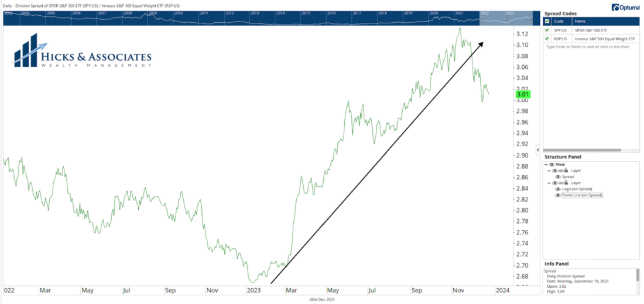Click the eye icon of the first Layer

click(x=554, y=171)
